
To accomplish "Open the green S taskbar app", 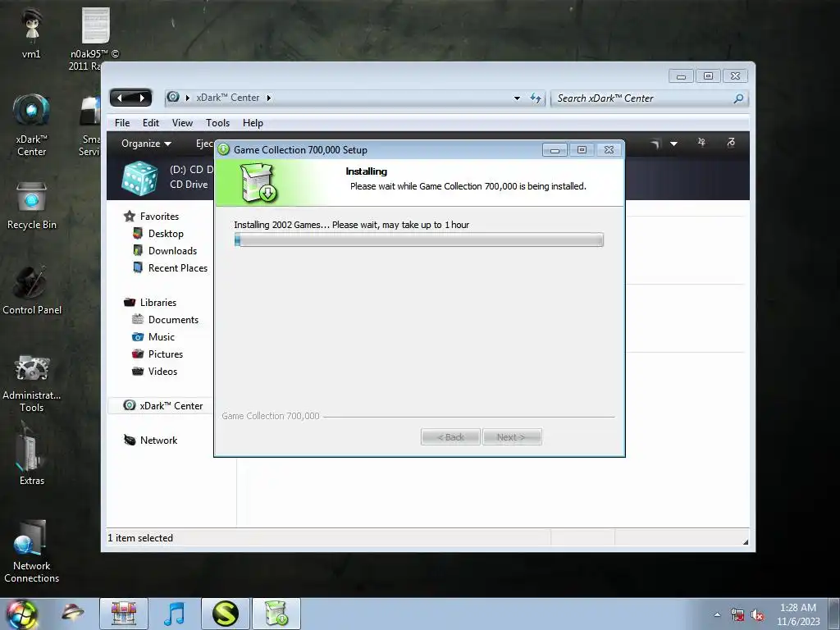I will click(x=226, y=614).
